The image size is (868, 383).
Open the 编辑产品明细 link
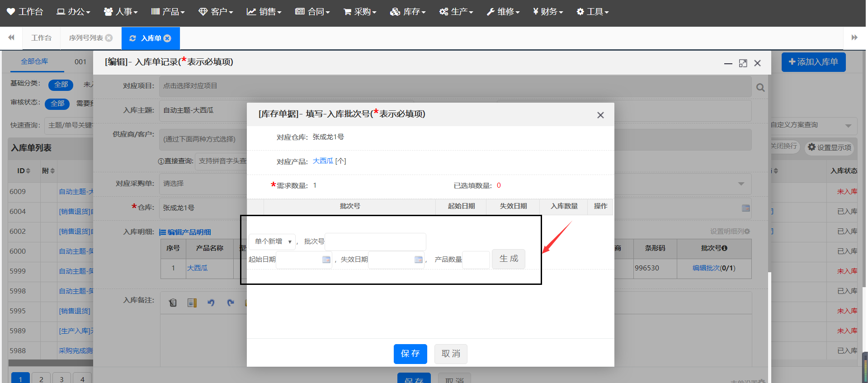(185, 232)
